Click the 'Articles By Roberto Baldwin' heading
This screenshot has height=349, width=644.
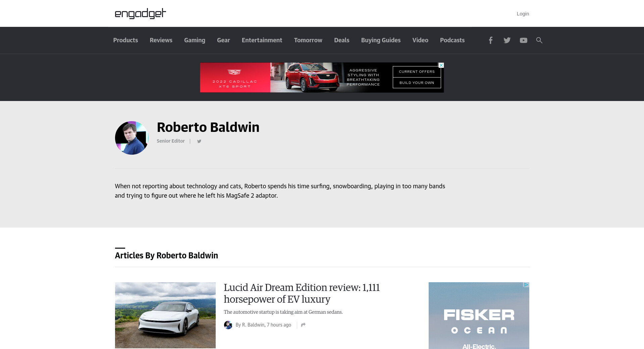166,255
